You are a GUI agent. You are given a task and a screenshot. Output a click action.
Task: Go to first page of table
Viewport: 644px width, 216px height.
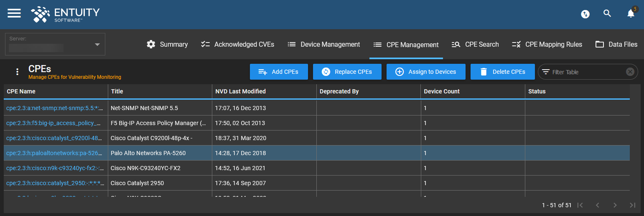pyautogui.click(x=580, y=205)
